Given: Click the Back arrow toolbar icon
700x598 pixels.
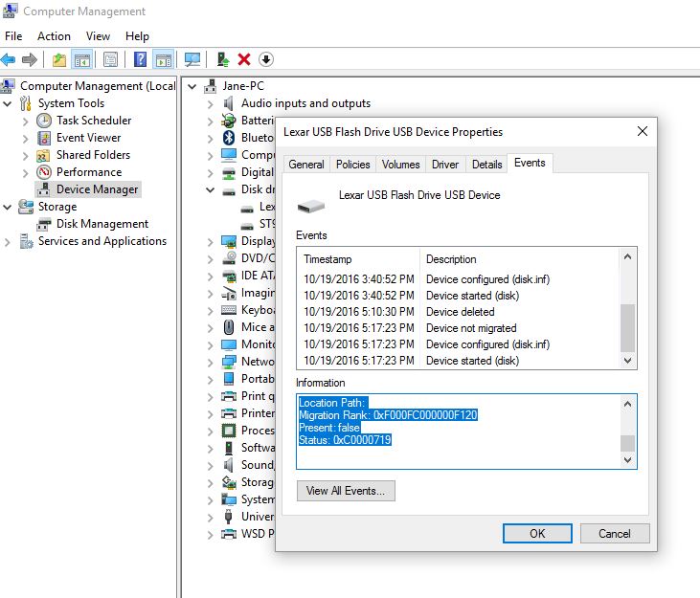Looking at the screenshot, I should [9, 59].
